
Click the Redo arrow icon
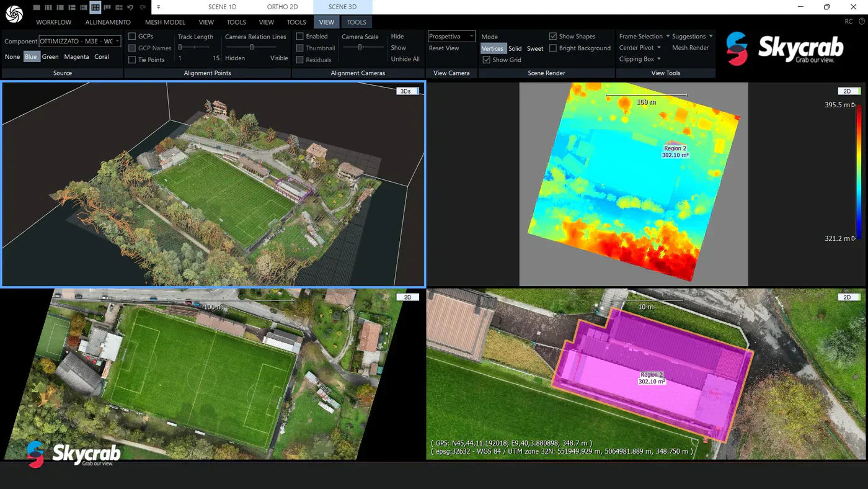pyautogui.click(x=143, y=7)
